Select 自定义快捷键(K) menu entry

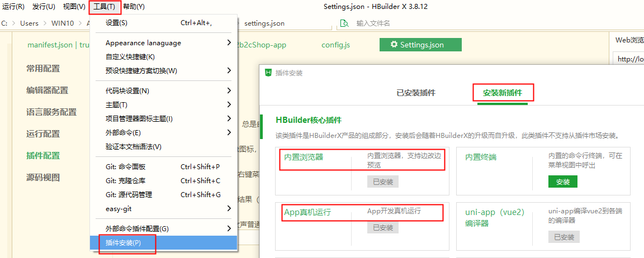(x=163, y=56)
